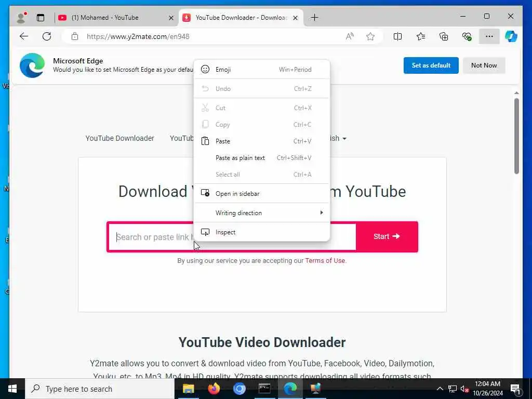Click the page vertical scrollbar thumb
This screenshot has height=399, width=532.
[x=516, y=136]
